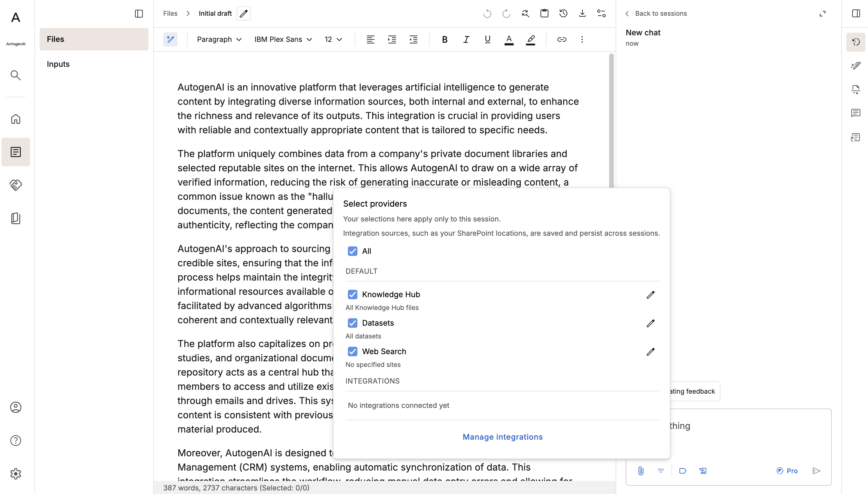The height and width of the screenshot is (494, 868).
Task: Open find and replace icon
Action: [525, 14]
